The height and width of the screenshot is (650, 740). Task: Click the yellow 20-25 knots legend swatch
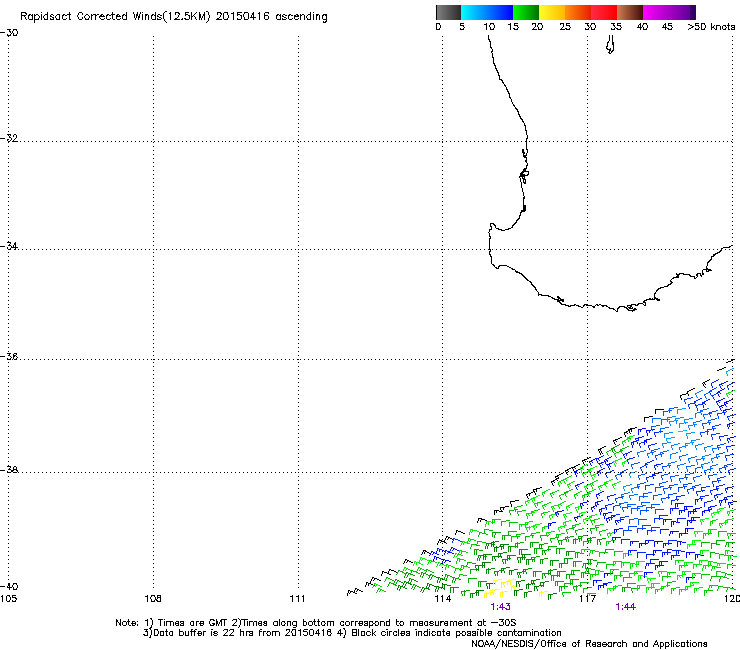552,12
